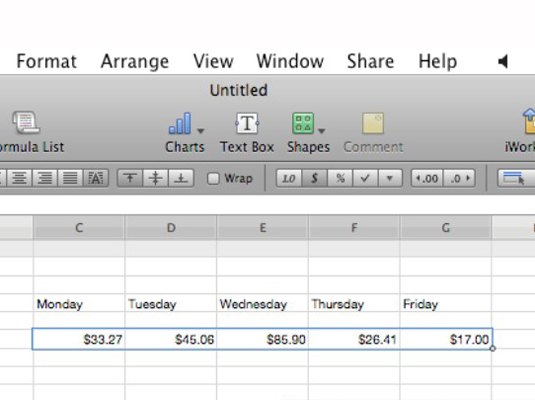The height and width of the screenshot is (400, 535).
Task: Right align the cell text
Action: point(45,178)
